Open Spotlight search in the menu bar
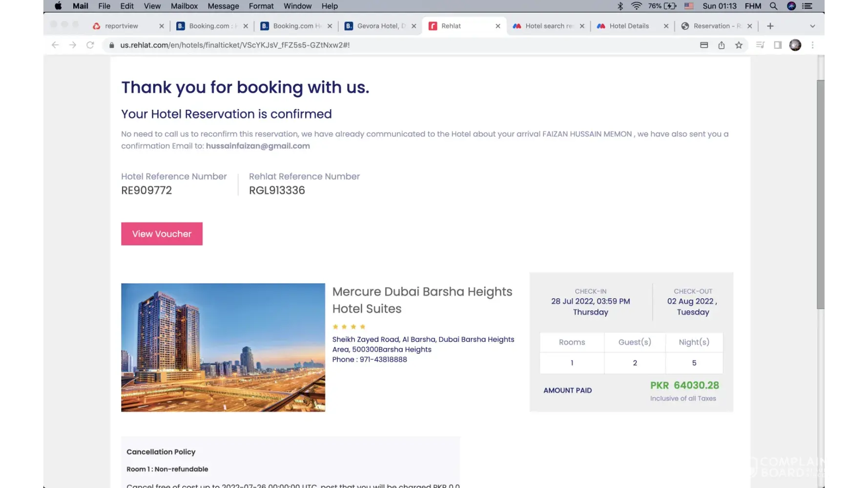 [773, 6]
